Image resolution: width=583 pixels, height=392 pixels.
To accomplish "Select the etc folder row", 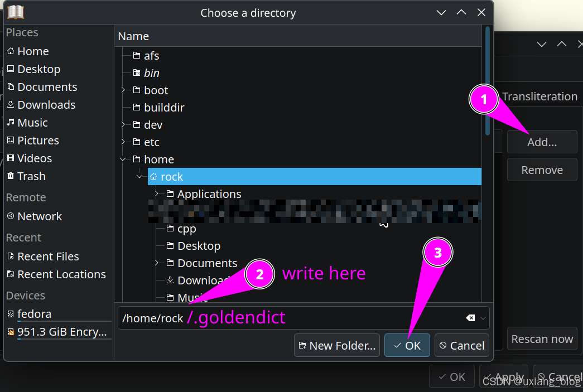I will 147,142.
